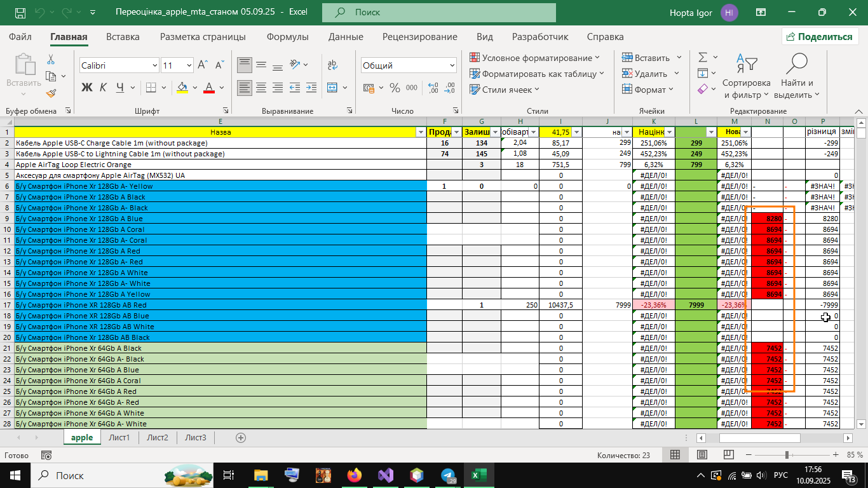The width and height of the screenshot is (868, 488).
Task: Toggle middle vertical alignment
Action: (261, 65)
